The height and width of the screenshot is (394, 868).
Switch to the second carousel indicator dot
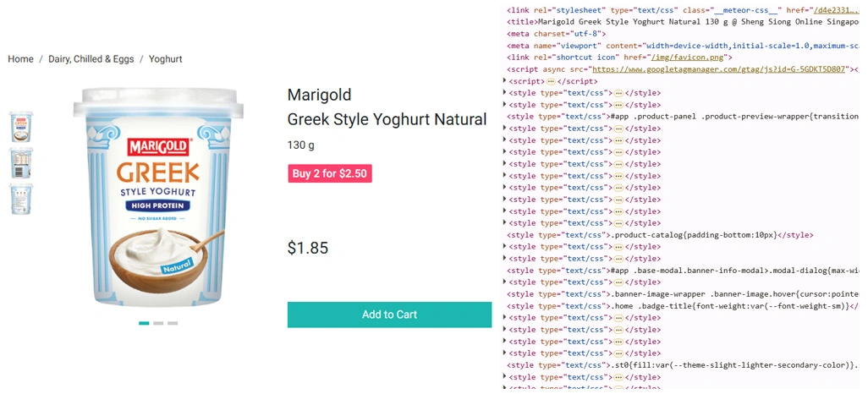click(x=158, y=323)
